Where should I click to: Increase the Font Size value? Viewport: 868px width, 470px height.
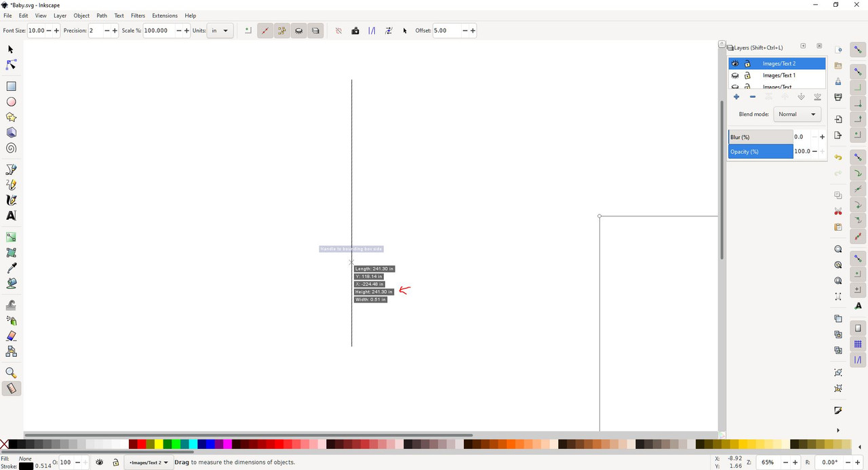pyautogui.click(x=56, y=31)
